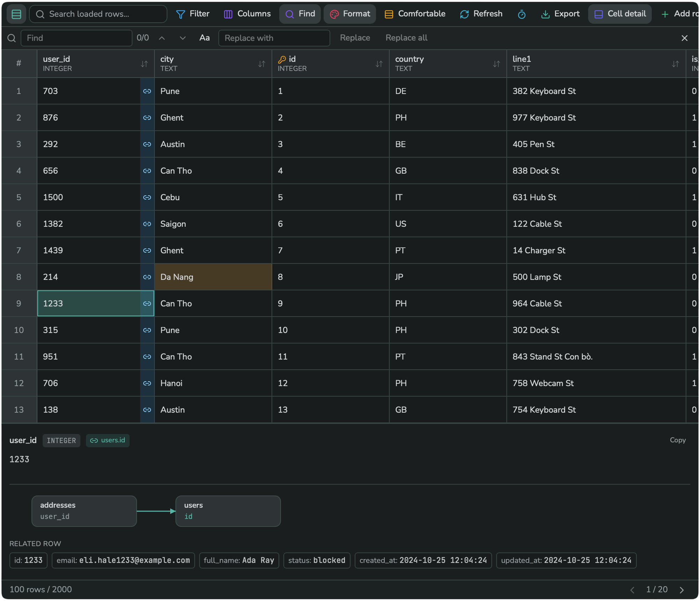The image size is (700, 601).
Task: Follow foreign key link for user_id 1382
Action: coord(147,224)
